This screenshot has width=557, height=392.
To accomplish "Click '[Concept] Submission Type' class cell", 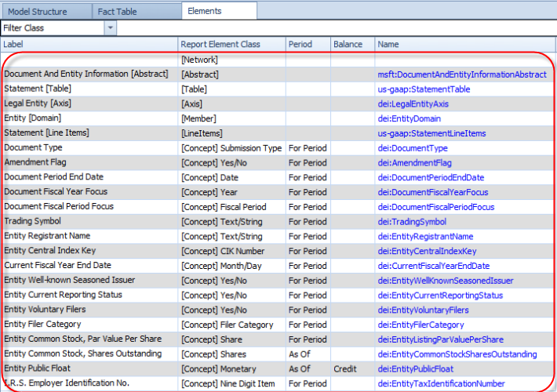I will [x=231, y=148].
